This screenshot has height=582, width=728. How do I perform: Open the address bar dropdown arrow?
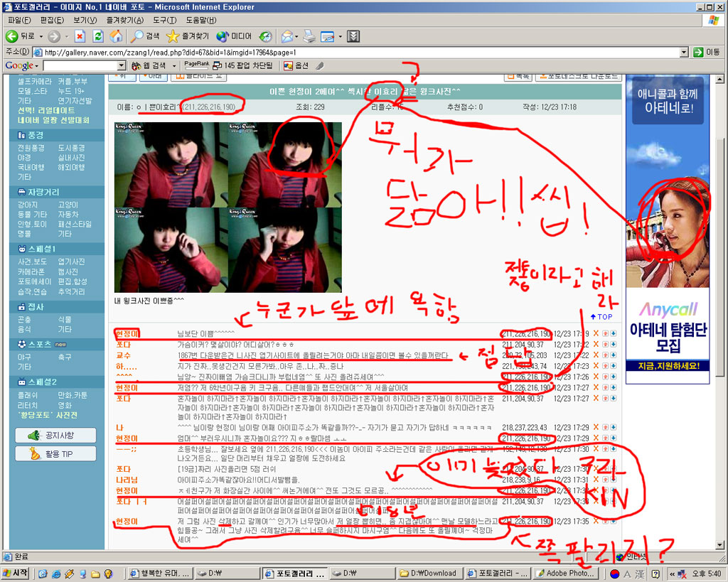684,52
